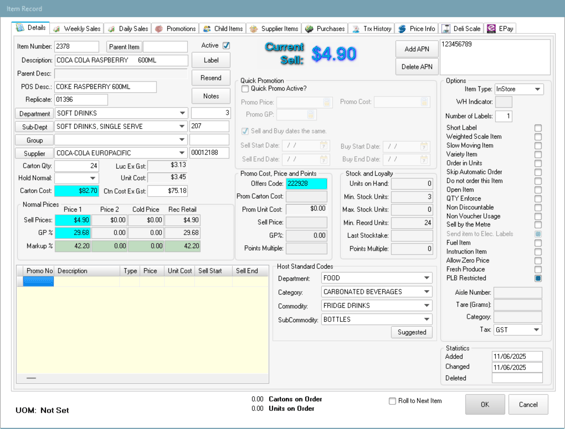This screenshot has width=565, height=429.
Task: Open host Department FOOD dropdown
Action: point(427,278)
